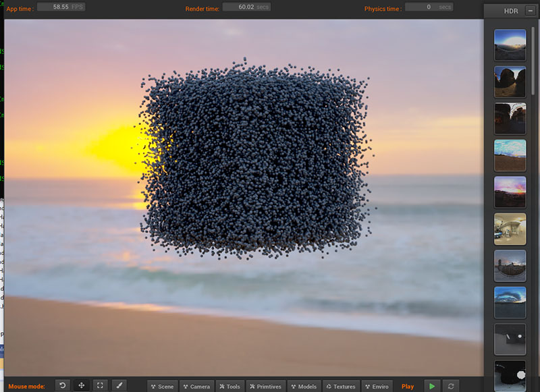Click the Render time value field

point(246,7)
